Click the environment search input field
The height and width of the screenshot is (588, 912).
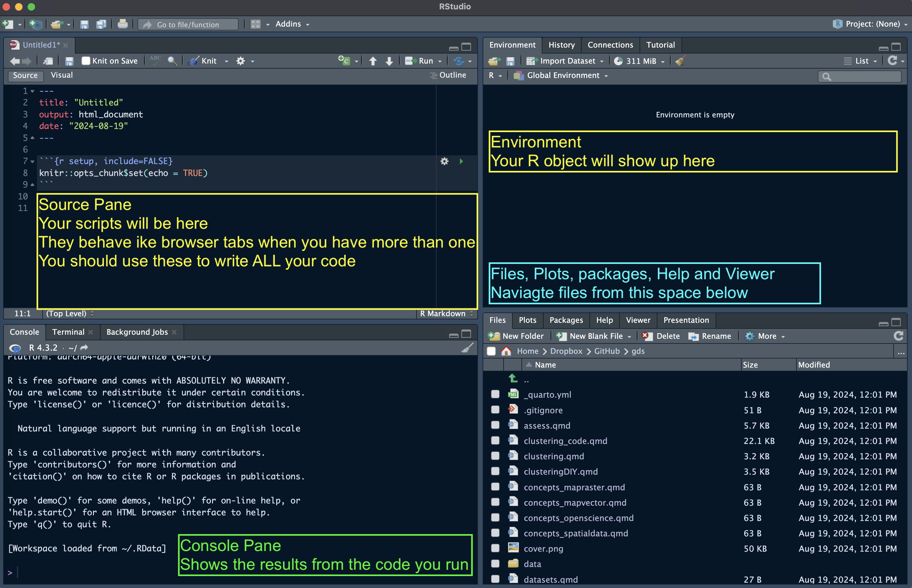point(864,77)
